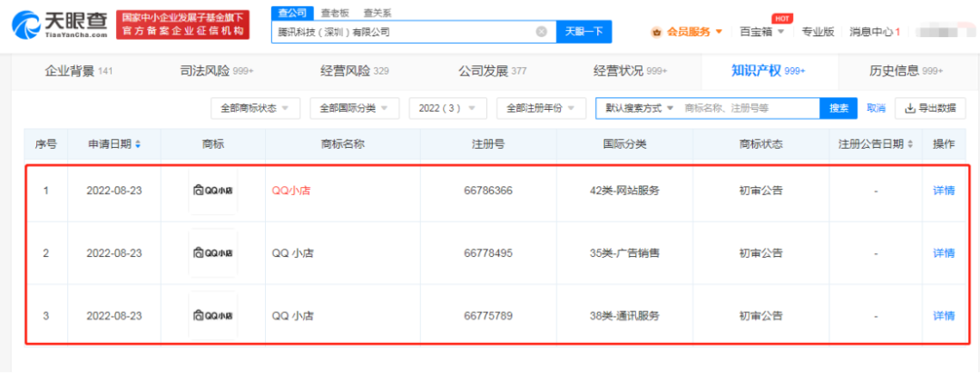The image size is (980, 373).
Task: Clear the search box with the X icon
Action: point(542,32)
